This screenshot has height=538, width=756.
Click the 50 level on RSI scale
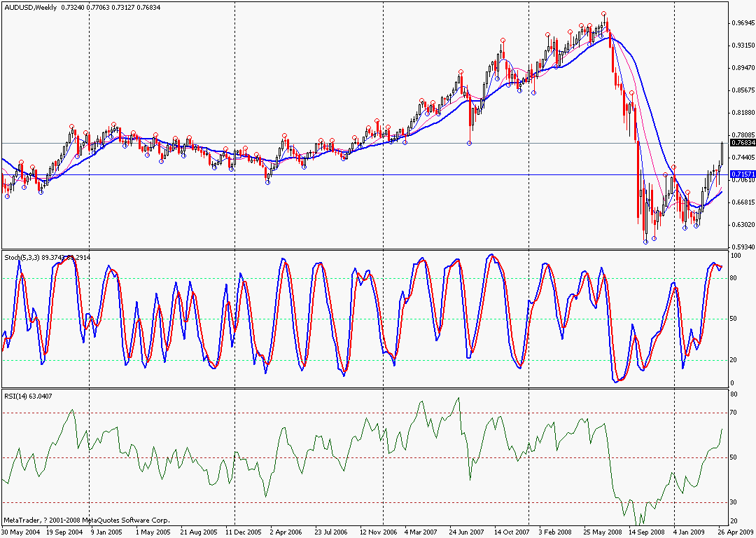coord(734,457)
